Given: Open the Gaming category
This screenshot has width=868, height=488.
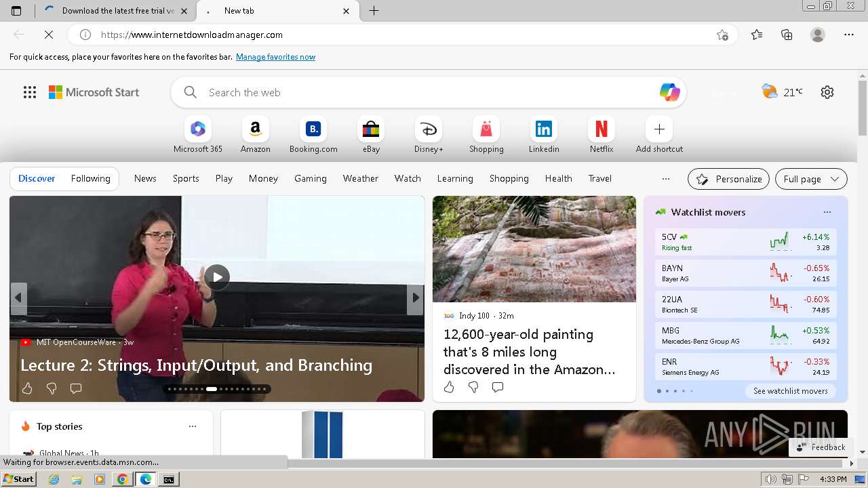Looking at the screenshot, I should point(311,178).
